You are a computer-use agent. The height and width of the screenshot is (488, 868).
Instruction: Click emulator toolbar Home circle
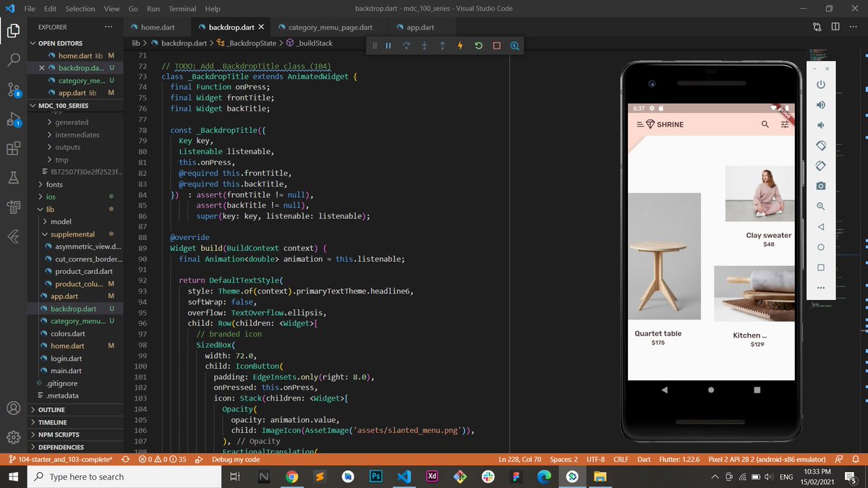(821, 247)
